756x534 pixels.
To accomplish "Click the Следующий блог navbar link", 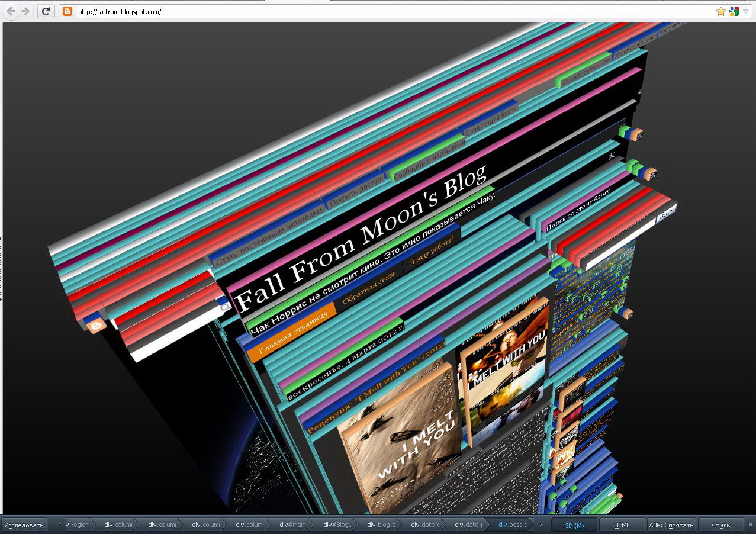I will [x=491, y=122].
